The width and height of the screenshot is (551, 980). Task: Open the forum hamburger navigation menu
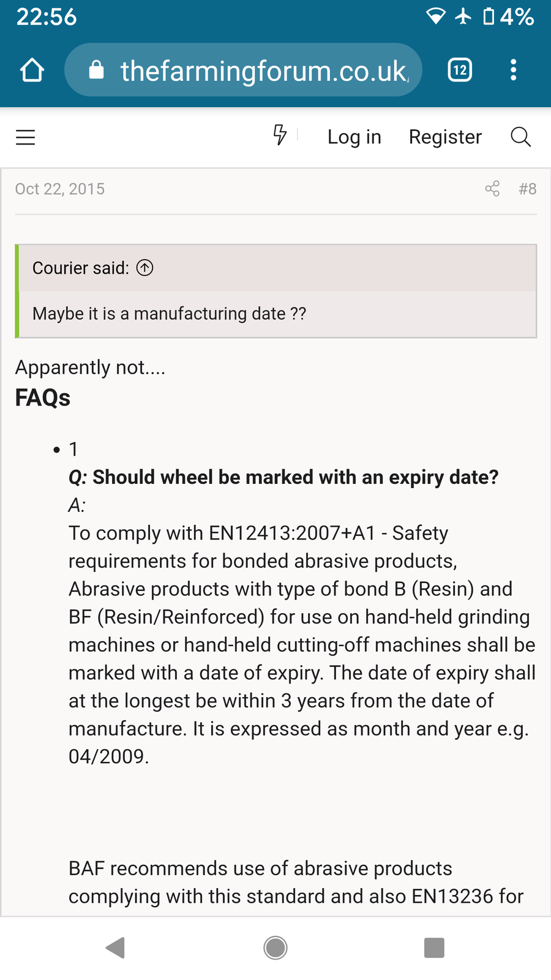tap(26, 137)
